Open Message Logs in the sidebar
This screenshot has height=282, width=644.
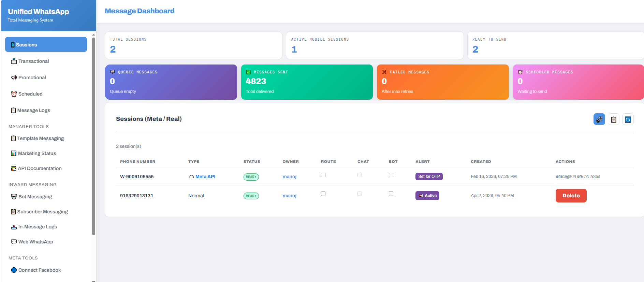pyautogui.click(x=46, y=110)
